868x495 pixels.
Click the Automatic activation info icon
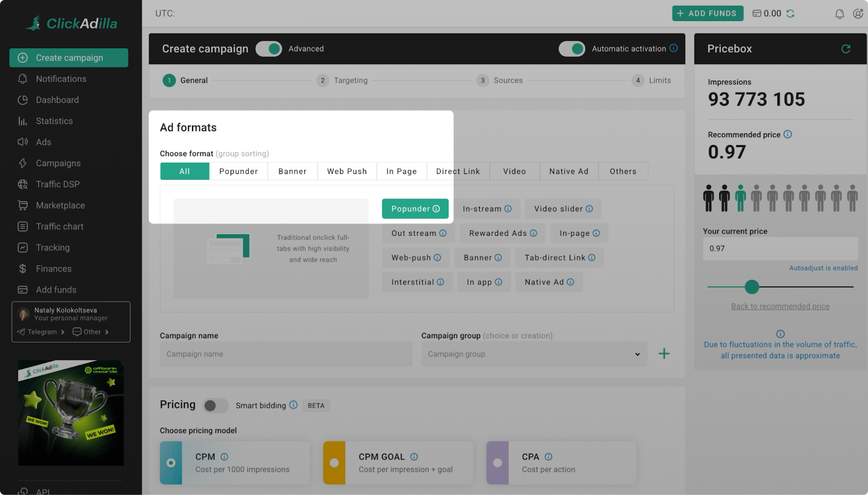click(673, 48)
